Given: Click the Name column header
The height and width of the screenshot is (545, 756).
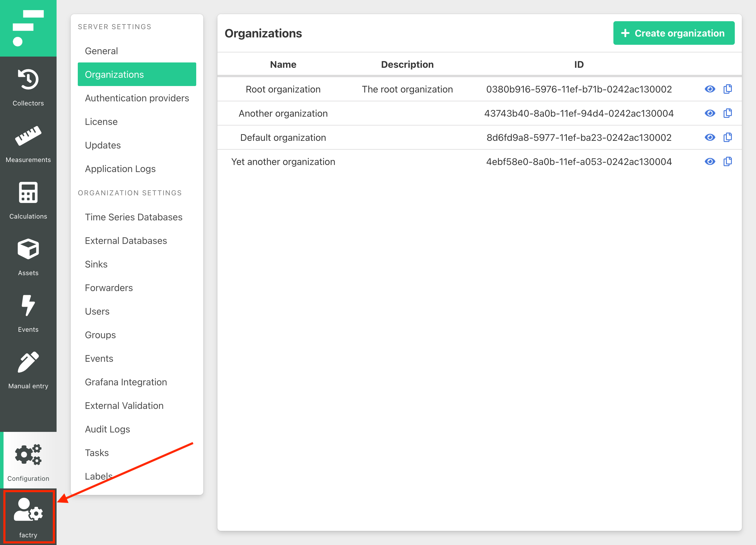Looking at the screenshot, I should pos(283,64).
